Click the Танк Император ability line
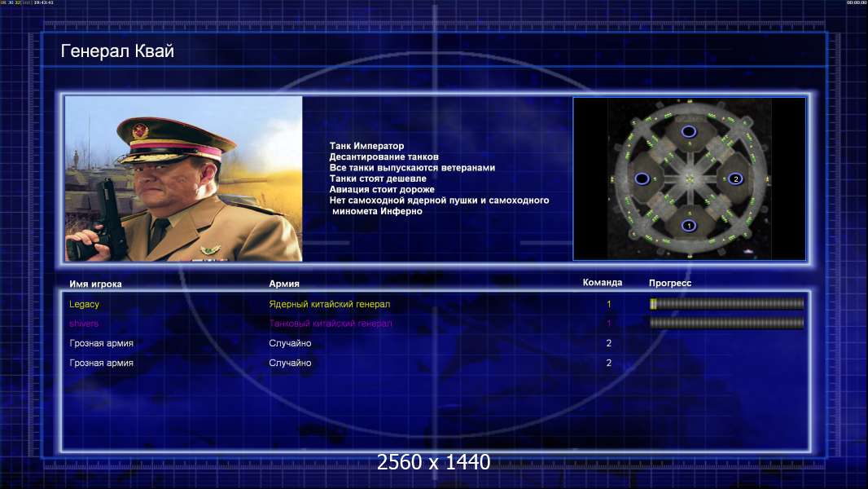This screenshot has width=868, height=489. pos(366,146)
